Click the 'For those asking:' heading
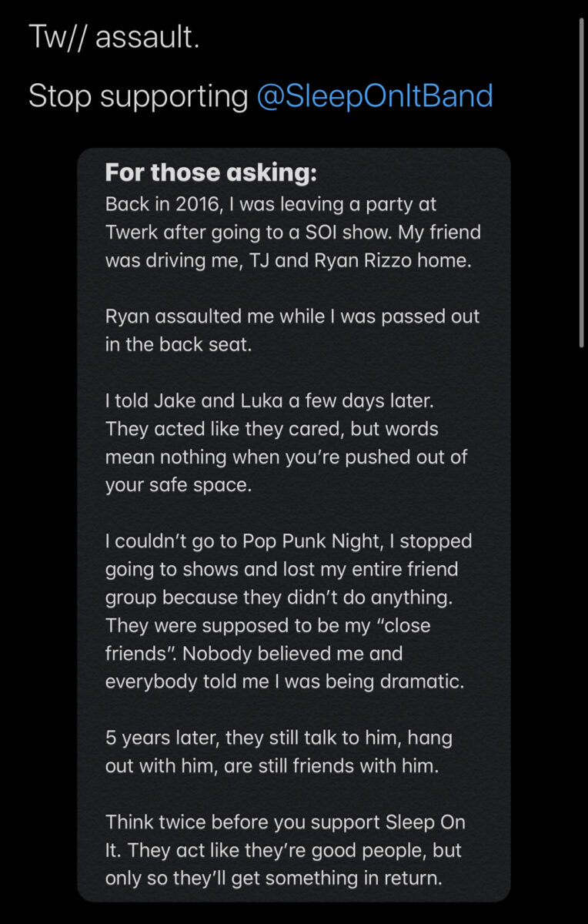Screen dimensions: 588x924 coord(211,173)
